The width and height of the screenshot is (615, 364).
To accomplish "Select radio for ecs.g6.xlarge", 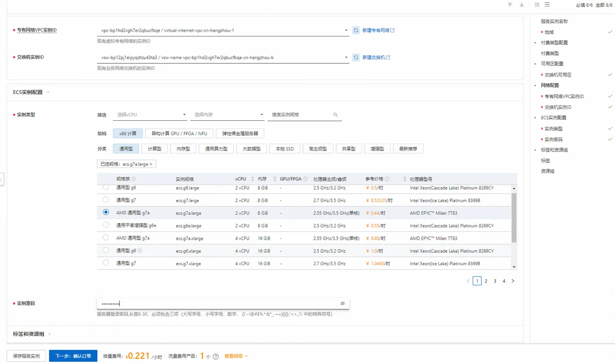I will pyautogui.click(x=106, y=250).
